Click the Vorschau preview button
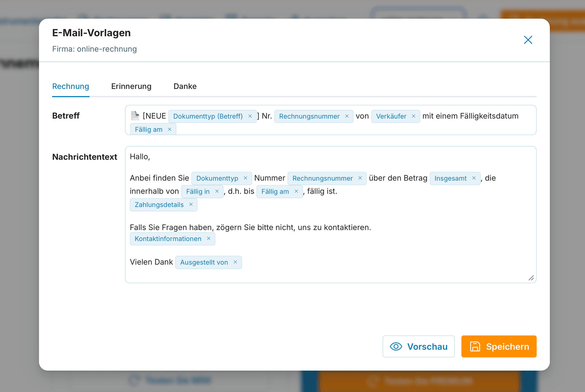The width and height of the screenshot is (585, 392). pyautogui.click(x=419, y=346)
